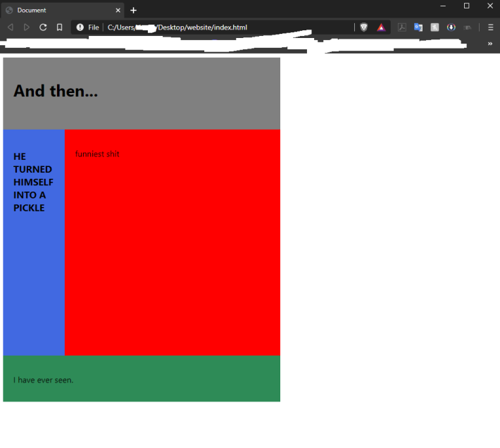Open the Brave Shields lion icon
The height and width of the screenshot is (448, 500).
click(364, 27)
